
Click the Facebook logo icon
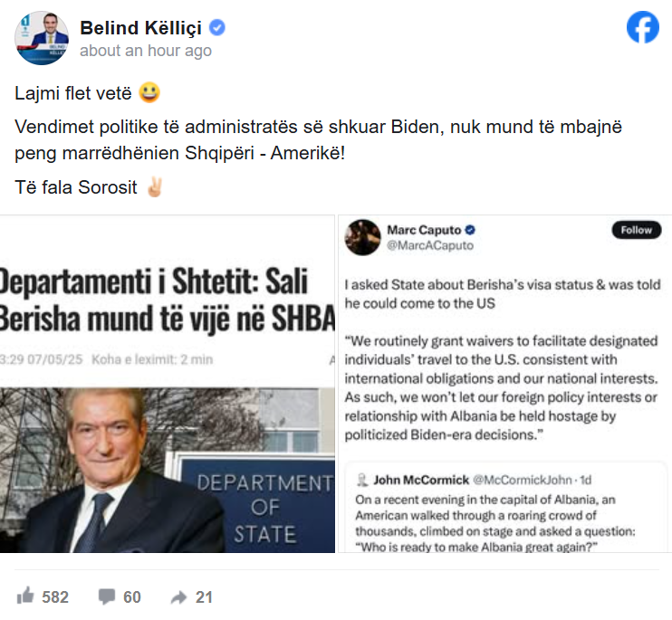(643, 29)
